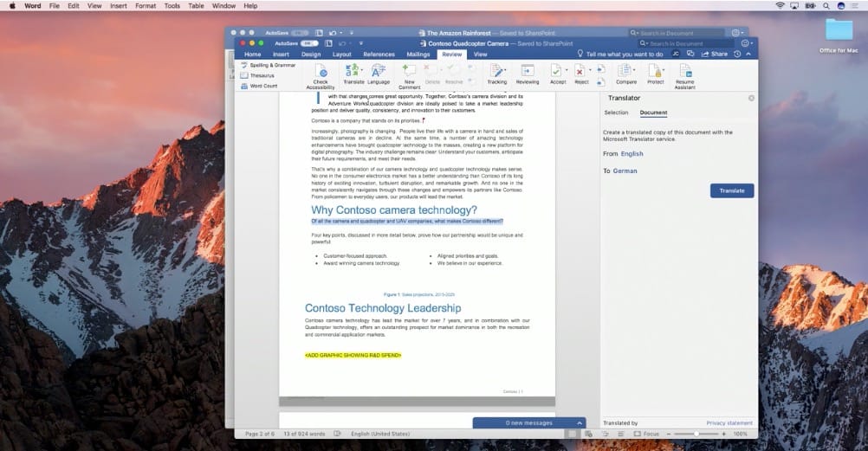
Task: Open the Language tool
Action: [x=379, y=74]
